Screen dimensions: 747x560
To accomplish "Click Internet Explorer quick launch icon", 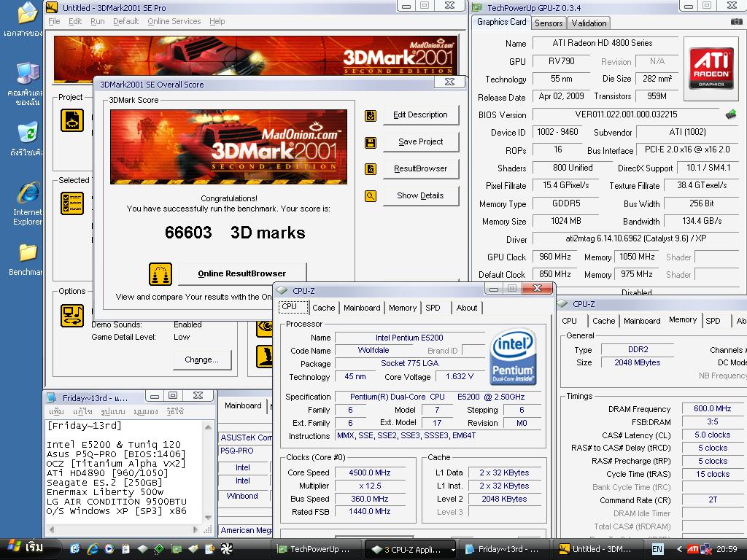I will [x=92, y=548].
